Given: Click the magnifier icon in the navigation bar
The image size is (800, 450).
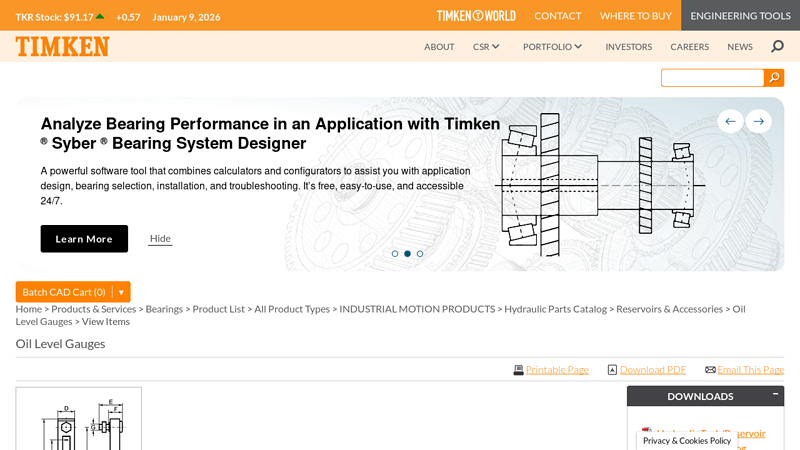Looking at the screenshot, I should coord(778,46).
